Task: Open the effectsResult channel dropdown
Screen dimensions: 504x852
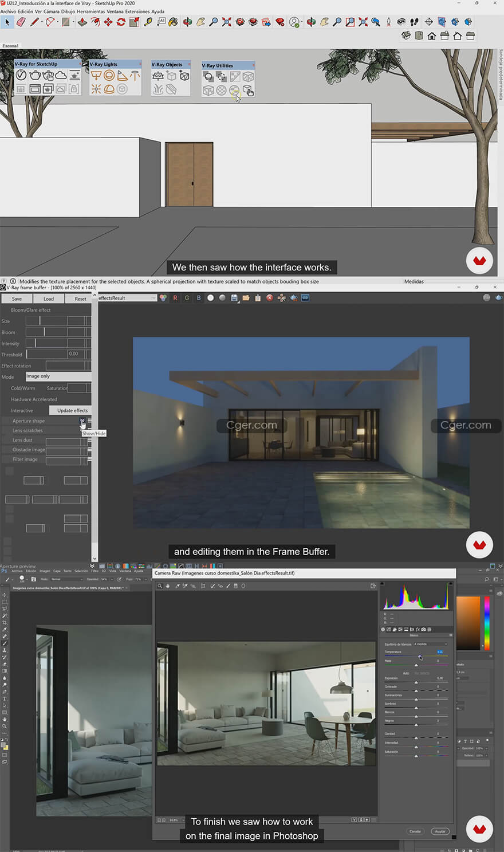Action: point(127,298)
